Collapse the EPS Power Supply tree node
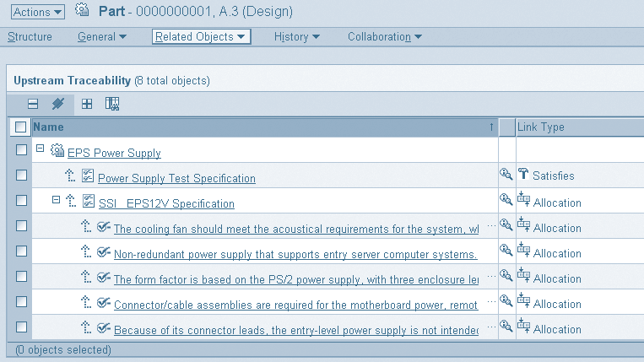644x362 pixels. click(x=40, y=149)
